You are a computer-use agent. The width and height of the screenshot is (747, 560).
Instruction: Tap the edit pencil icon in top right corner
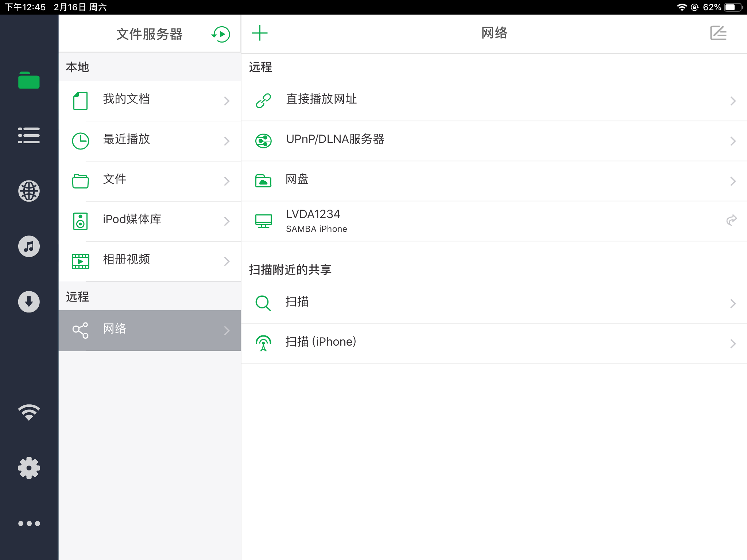tap(718, 33)
